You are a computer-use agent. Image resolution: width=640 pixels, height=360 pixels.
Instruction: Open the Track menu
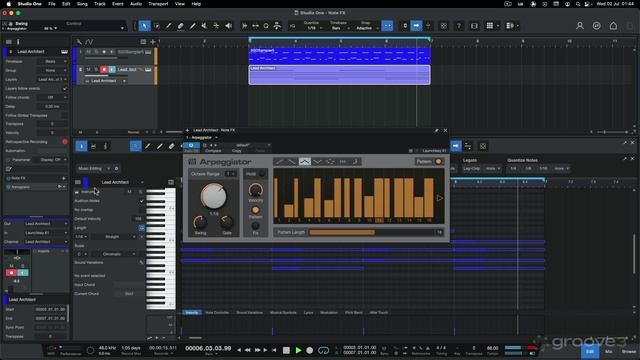pyautogui.click(x=100, y=4)
